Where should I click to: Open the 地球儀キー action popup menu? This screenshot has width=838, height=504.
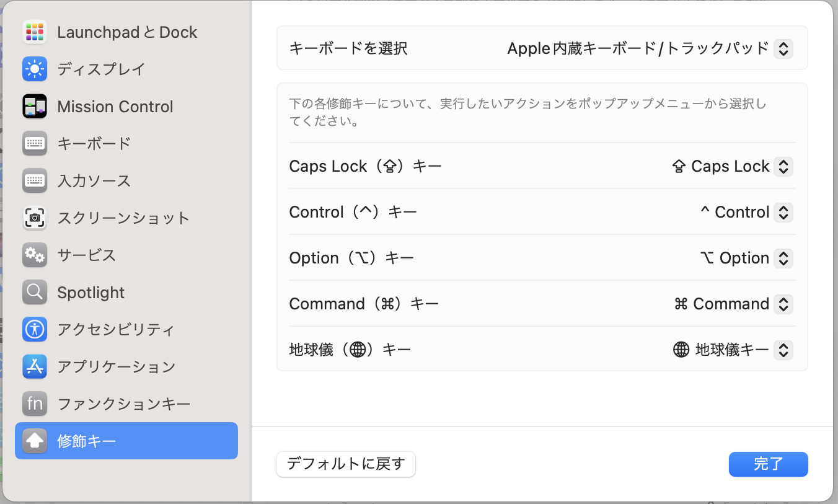(783, 350)
